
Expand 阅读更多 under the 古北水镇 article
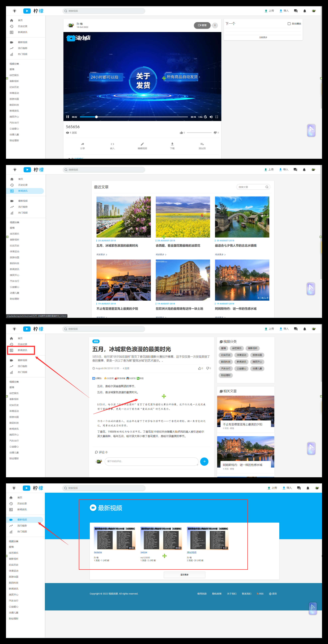[x=220, y=255]
